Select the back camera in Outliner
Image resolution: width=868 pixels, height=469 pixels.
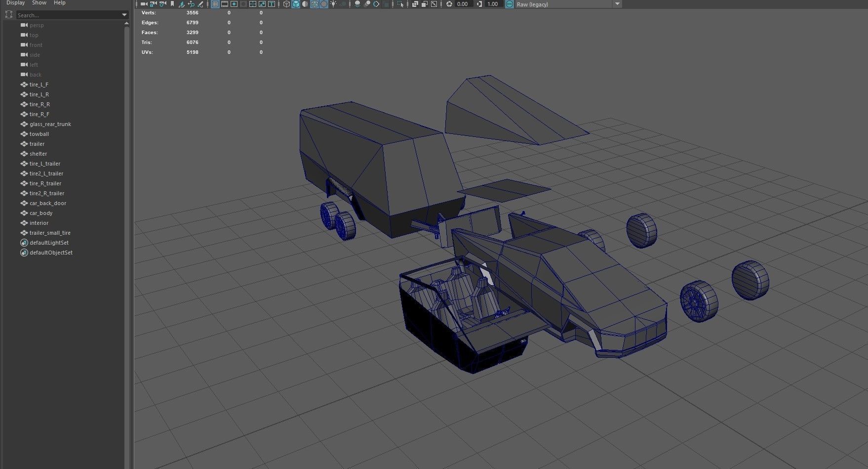[36, 75]
